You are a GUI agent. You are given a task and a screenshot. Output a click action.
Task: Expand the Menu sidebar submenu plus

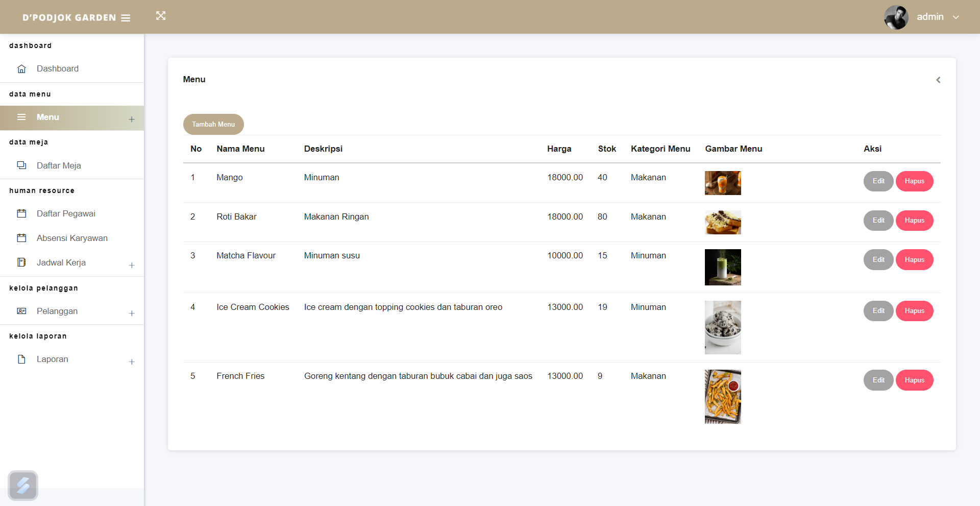tap(132, 119)
